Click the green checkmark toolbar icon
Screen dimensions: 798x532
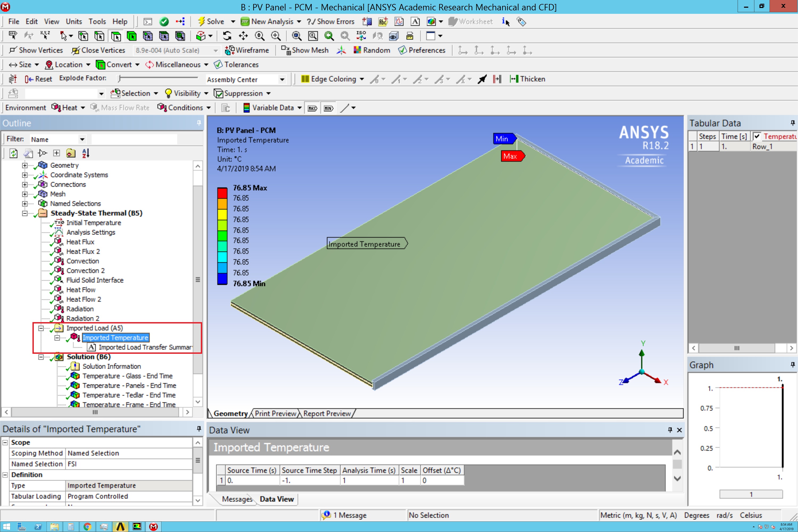pos(164,22)
